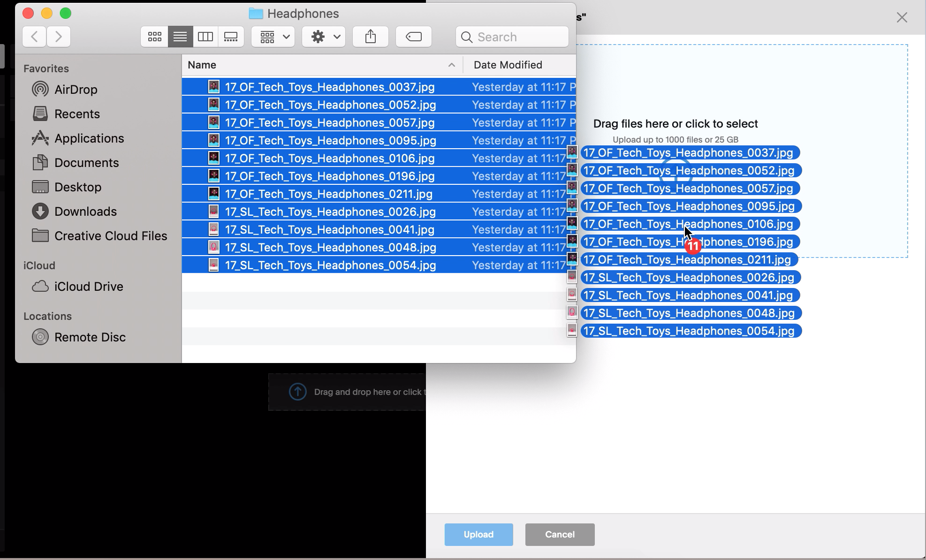Click Date Modified cell for Headphones_0037.jpg

(x=524, y=87)
